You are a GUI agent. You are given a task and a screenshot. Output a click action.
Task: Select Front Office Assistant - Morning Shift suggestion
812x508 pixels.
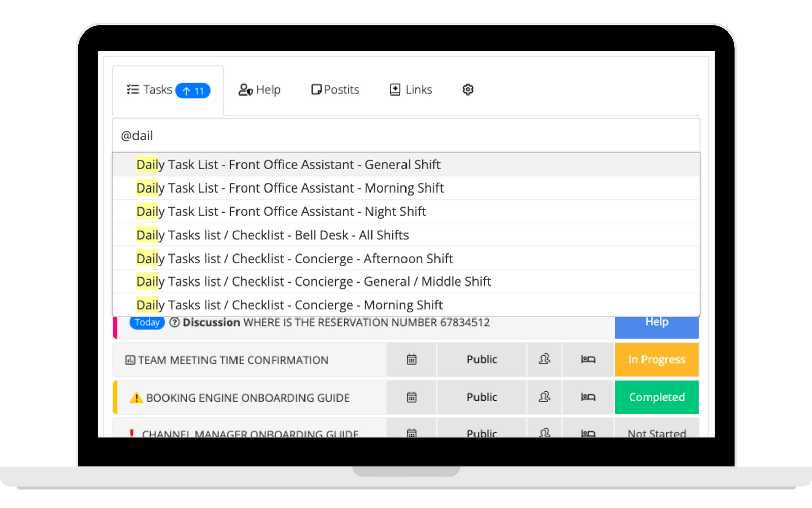point(406,188)
